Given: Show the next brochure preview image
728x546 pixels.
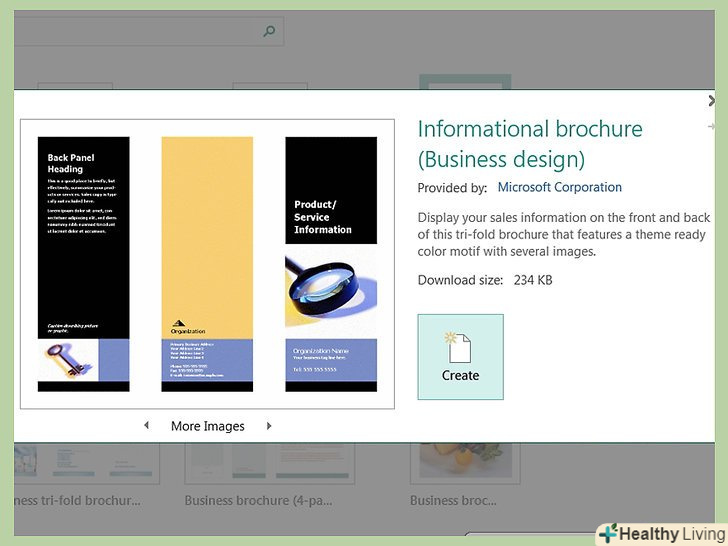Looking at the screenshot, I should [x=269, y=426].
